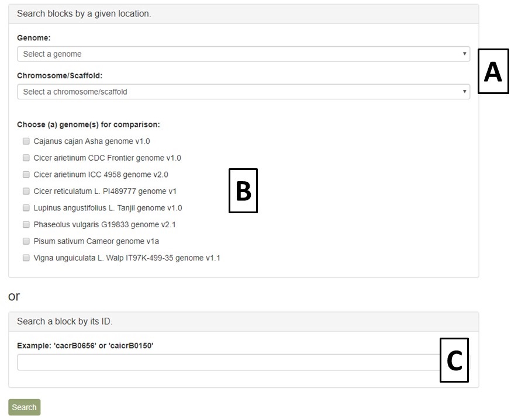Click the block ID input field
518x420 pixels.
228,362
